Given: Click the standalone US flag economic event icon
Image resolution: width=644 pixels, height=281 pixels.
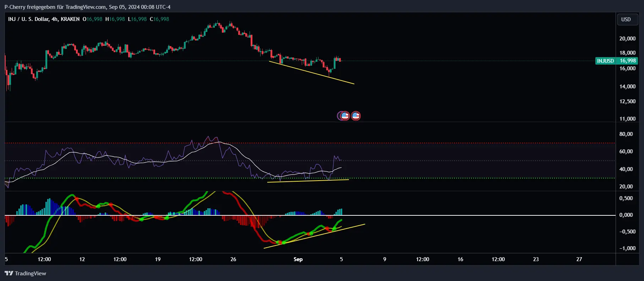Looking at the screenshot, I should pos(356,116).
